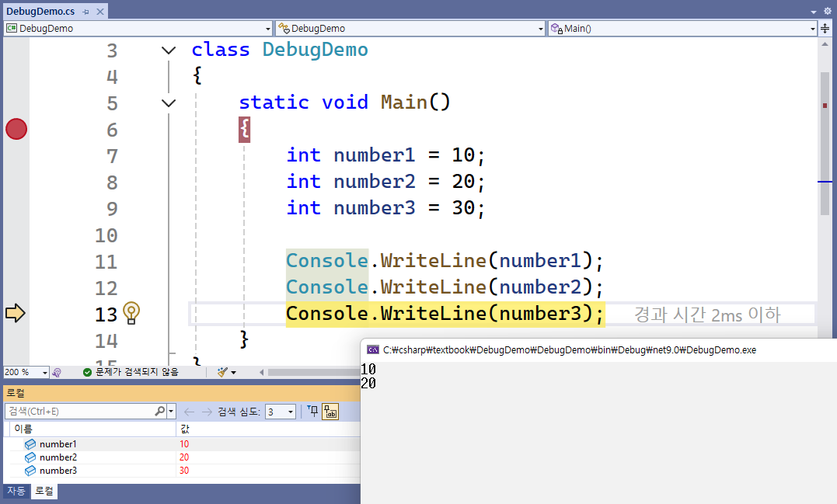Collapse the Main method code block
Screen dimensions: 837x504
(x=168, y=103)
